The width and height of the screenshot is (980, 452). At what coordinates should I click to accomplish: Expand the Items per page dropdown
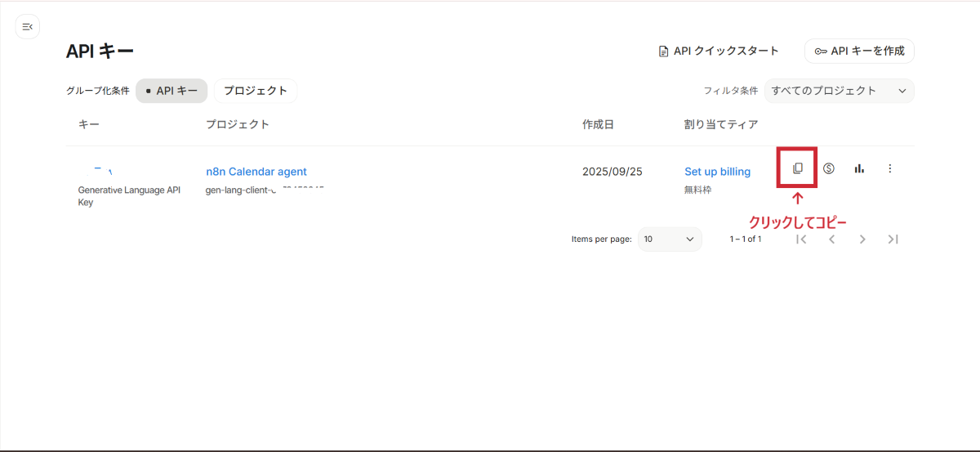pos(669,239)
